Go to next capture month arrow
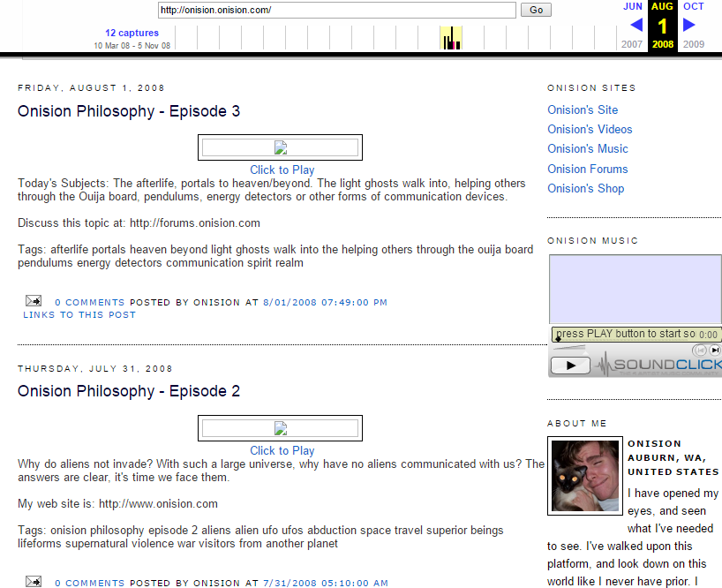The height and width of the screenshot is (588, 722). pos(688,25)
